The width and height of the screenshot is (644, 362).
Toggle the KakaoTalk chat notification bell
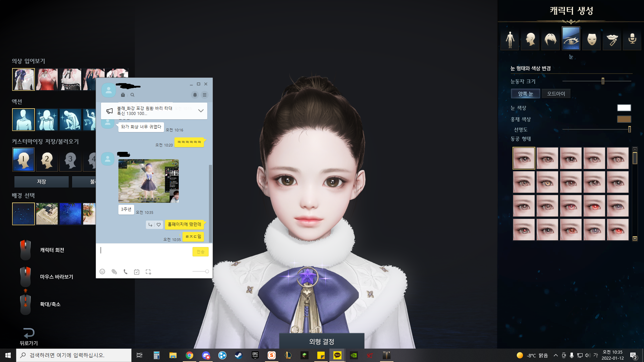[195, 95]
